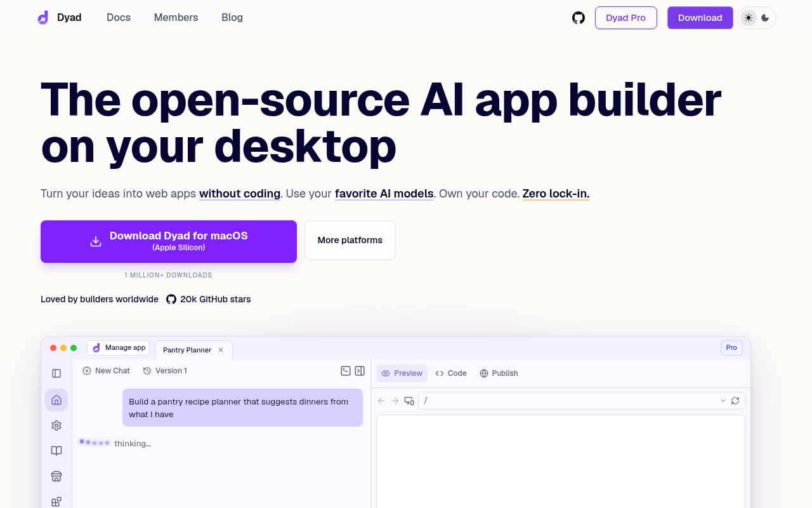The height and width of the screenshot is (508, 812).
Task: Open the 20k GitHub stars link
Action: tap(209, 299)
